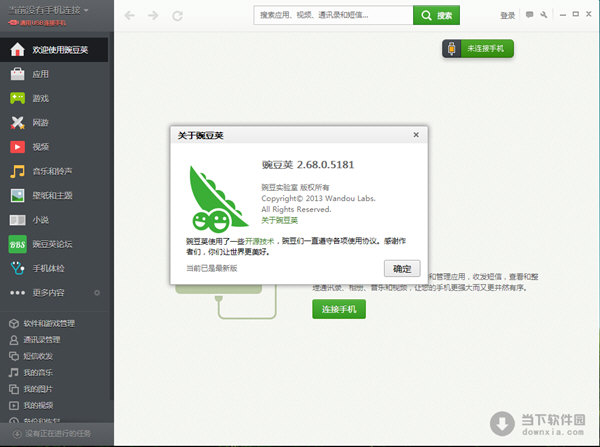
Task: Click the 没有正在进行的任务 status text
Action: point(58,434)
